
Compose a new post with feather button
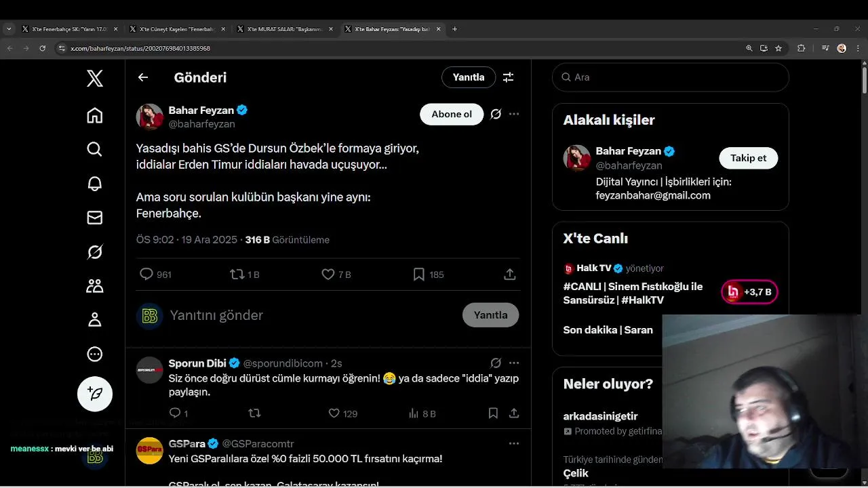coord(95,394)
